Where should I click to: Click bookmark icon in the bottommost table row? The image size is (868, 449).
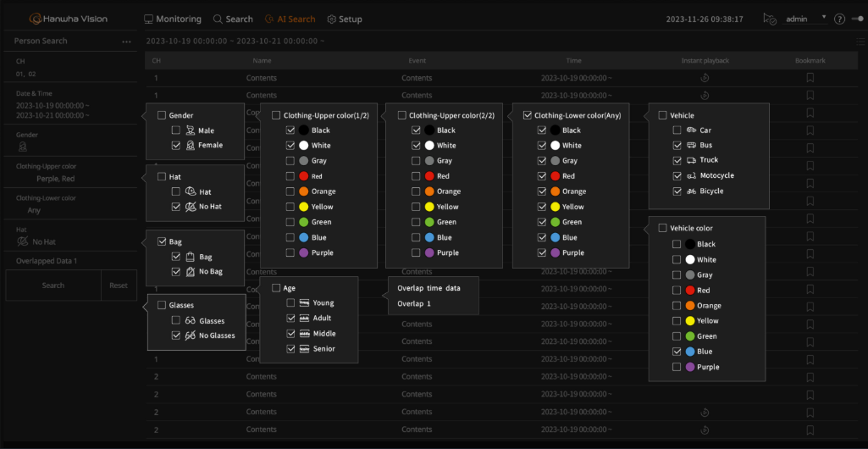810,430
